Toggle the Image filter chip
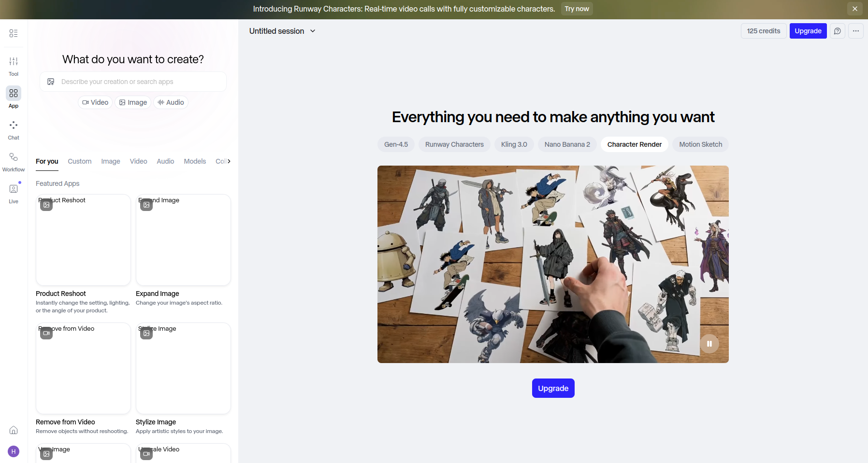This screenshot has height=463, width=868. (x=133, y=102)
